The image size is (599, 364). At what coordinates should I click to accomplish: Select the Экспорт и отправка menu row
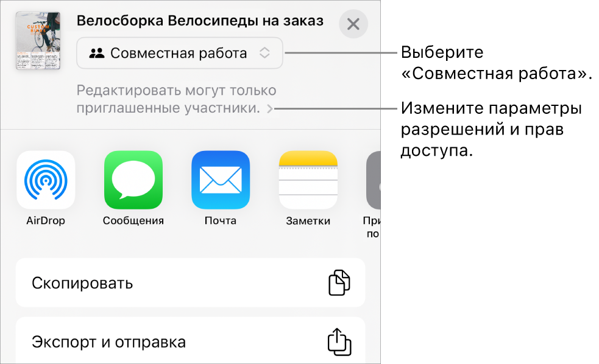(x=190, y=342)
